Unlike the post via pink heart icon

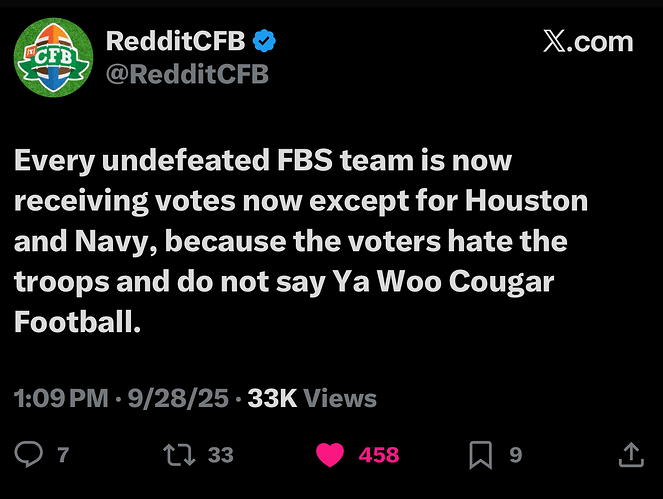coord(329,455)
